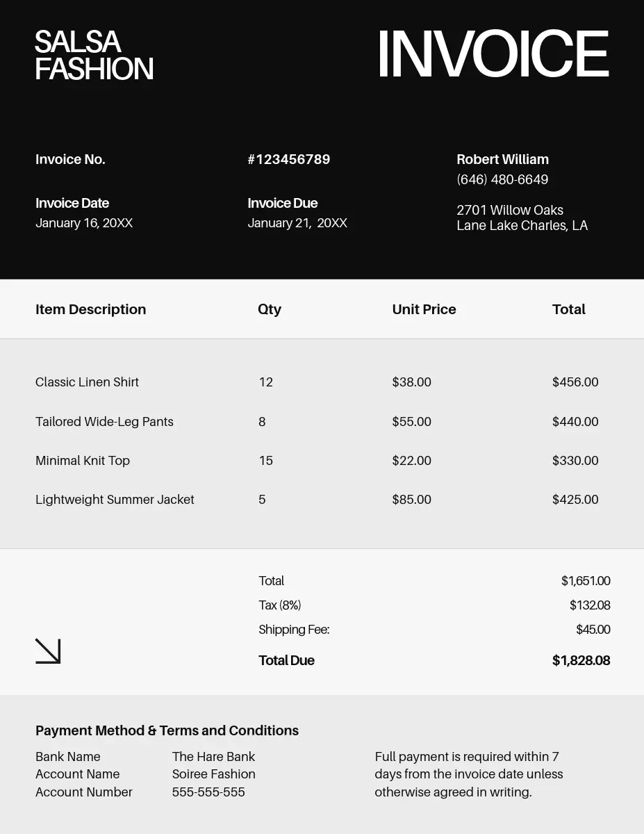Click the SALSA FASHION logo
This screenshot has width=644, height=834.
pyautogui.click(x=94, y=56)
